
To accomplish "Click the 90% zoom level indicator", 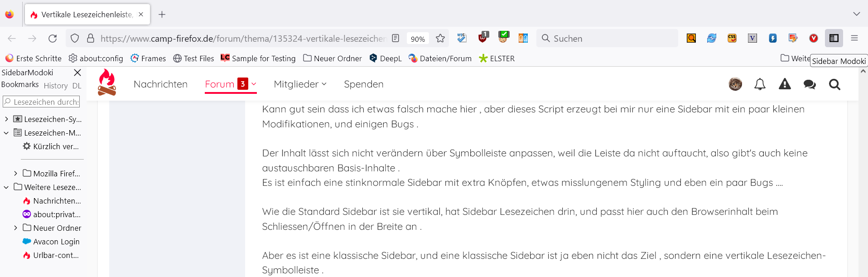I will [417, 39].
